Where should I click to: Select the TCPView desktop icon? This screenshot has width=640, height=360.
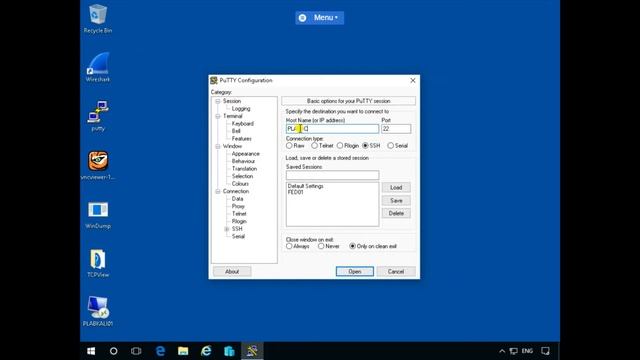pos(98,263)
